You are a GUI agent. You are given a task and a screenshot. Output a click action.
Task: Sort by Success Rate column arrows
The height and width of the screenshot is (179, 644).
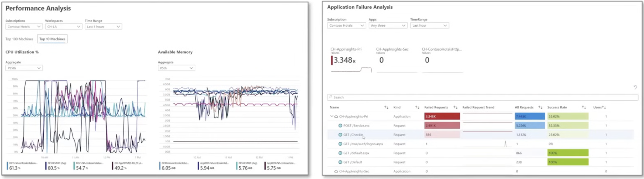(x=584, y=107)
